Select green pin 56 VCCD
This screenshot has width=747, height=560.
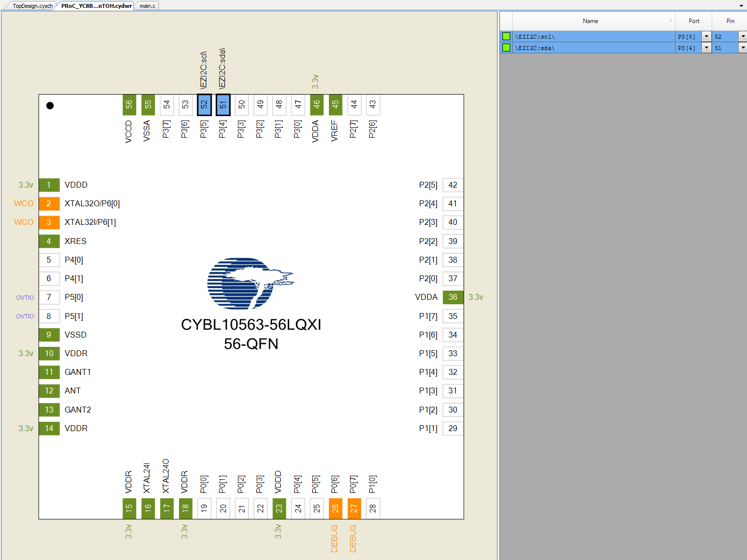click(x=129, y=105)
